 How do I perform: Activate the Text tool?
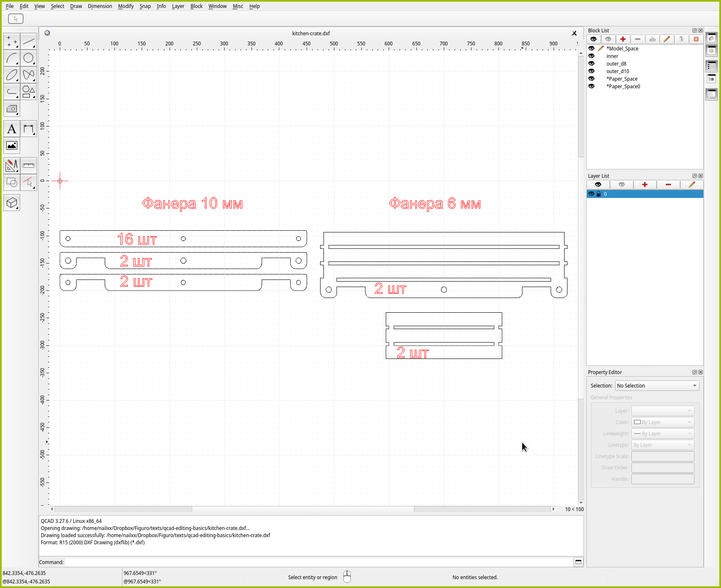pyautogui.click(x=12, y=129)
